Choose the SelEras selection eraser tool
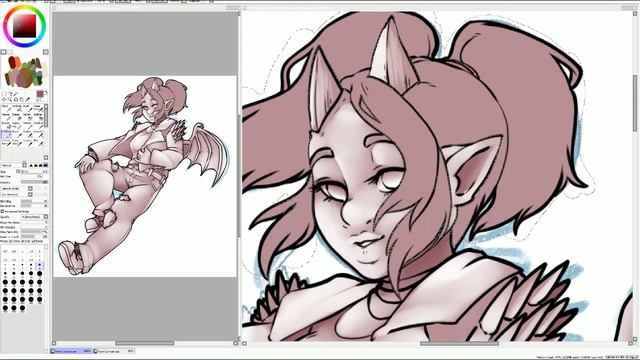Image resolution: width=640 pixels, height=360 pixels. (x=38, y=117)
